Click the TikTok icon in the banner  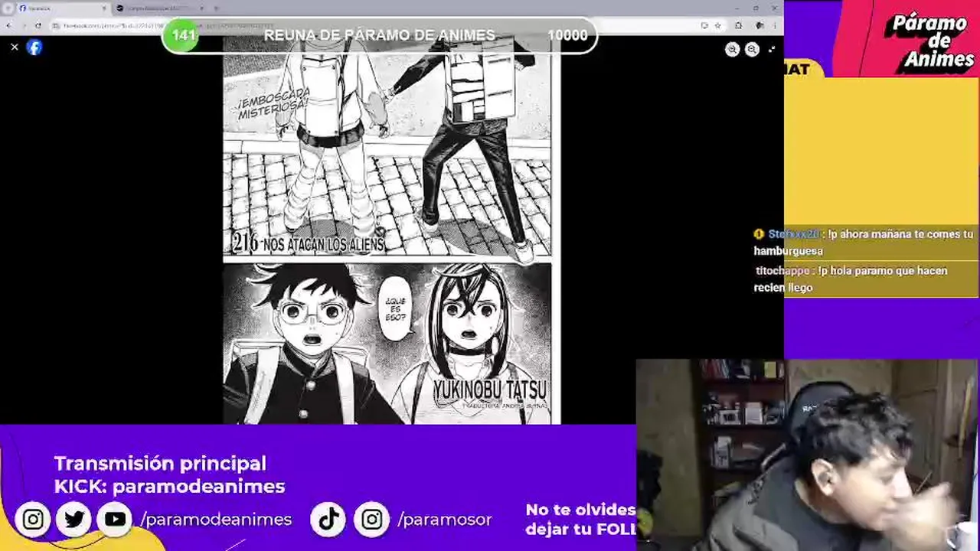[x=328, y=520]
